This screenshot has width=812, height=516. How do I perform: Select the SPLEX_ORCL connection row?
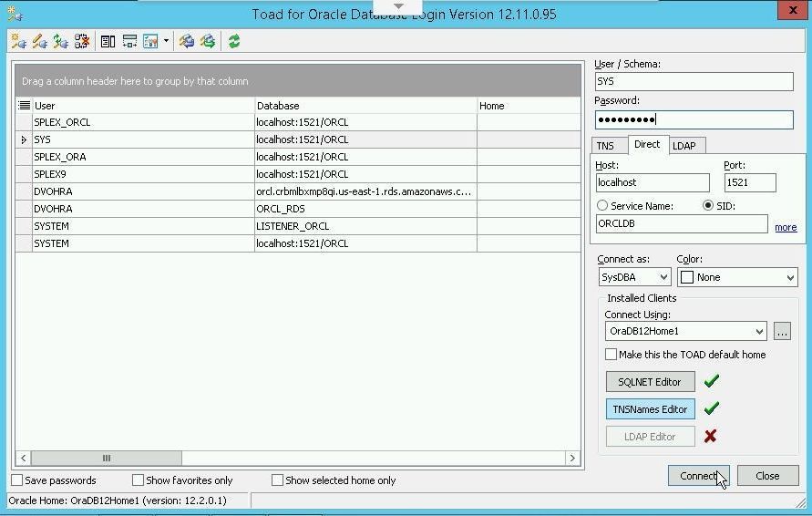pos(298,122)
